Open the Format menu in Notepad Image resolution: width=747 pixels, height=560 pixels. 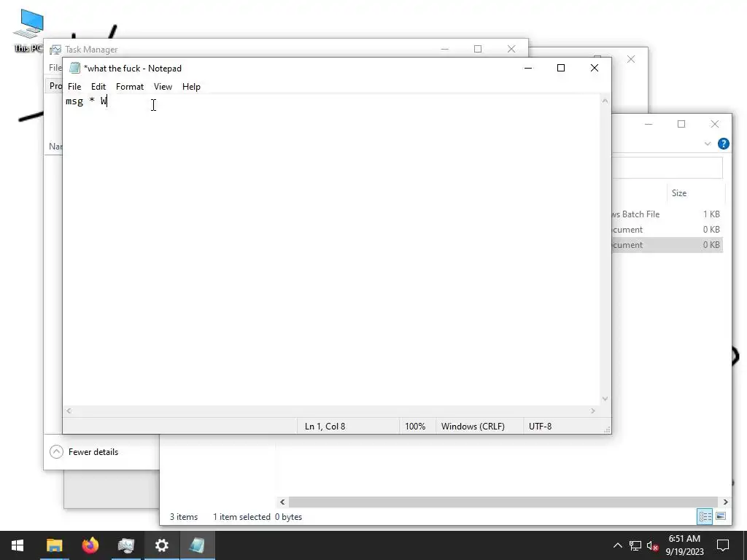(130, 87)
